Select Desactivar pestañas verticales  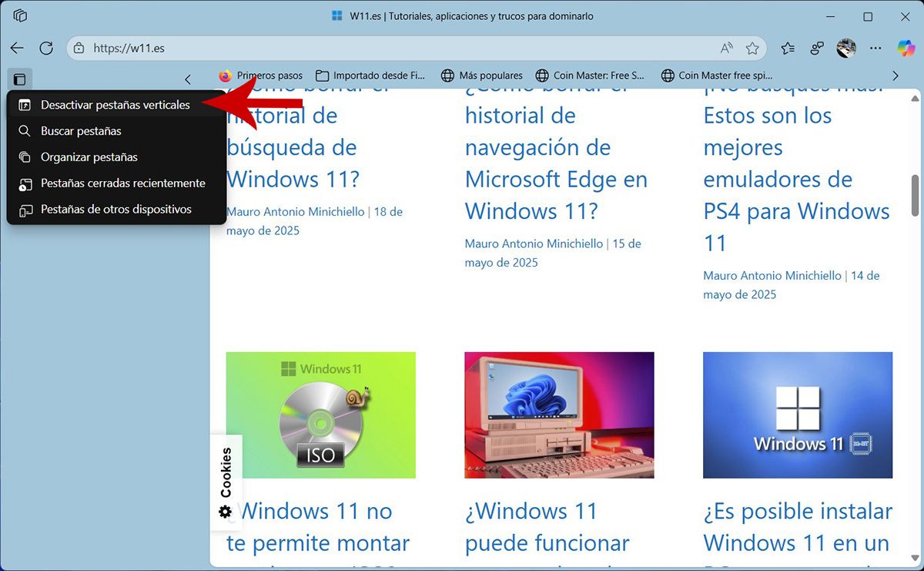tap(116, 105)
